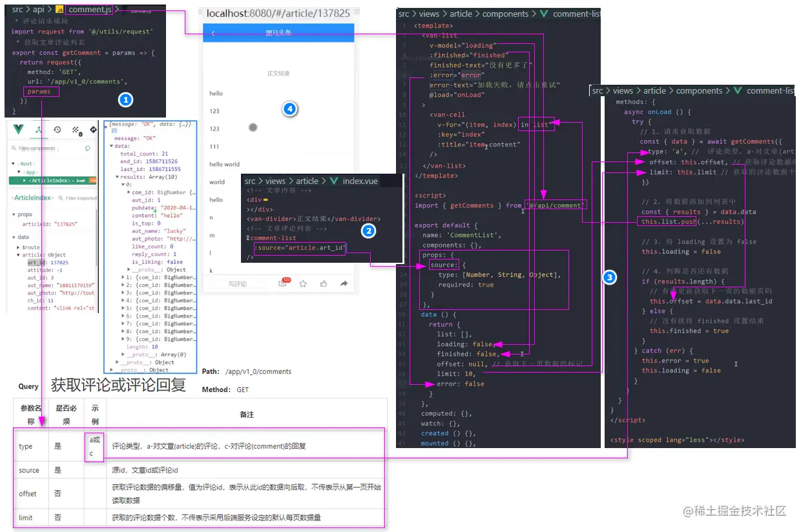Click the components breadcrumb in the top editor path

pos(506,14)
